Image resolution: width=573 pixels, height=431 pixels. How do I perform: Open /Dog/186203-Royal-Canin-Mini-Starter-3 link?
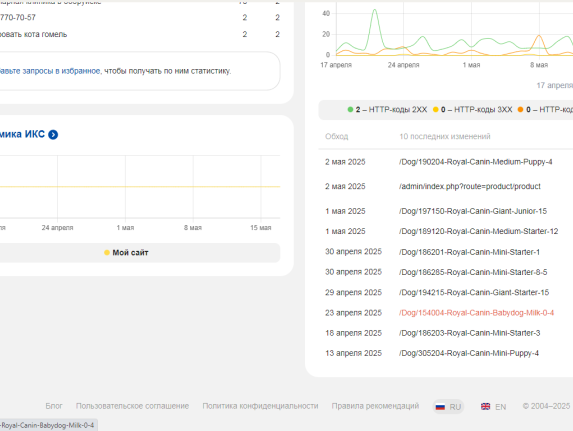pos(470,333)
